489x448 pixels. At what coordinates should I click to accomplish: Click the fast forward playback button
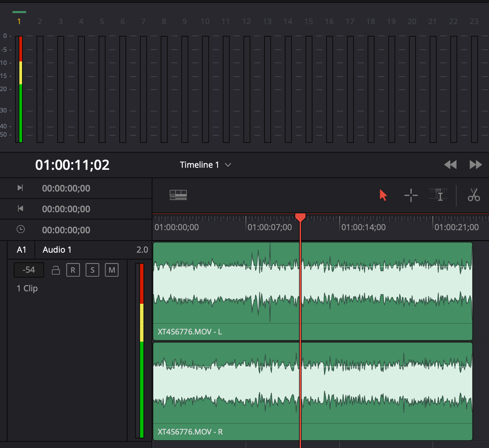tap(476, 165)
